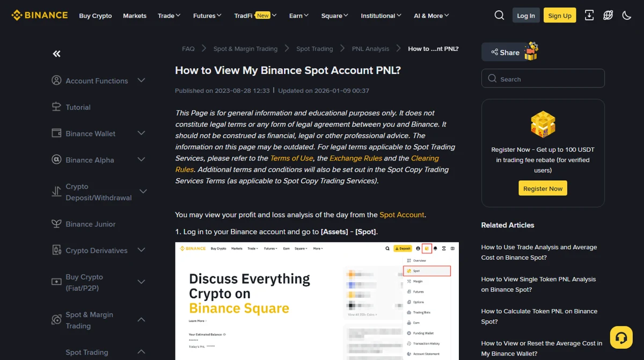Open the search magnifier icon in header

point(499,15)
